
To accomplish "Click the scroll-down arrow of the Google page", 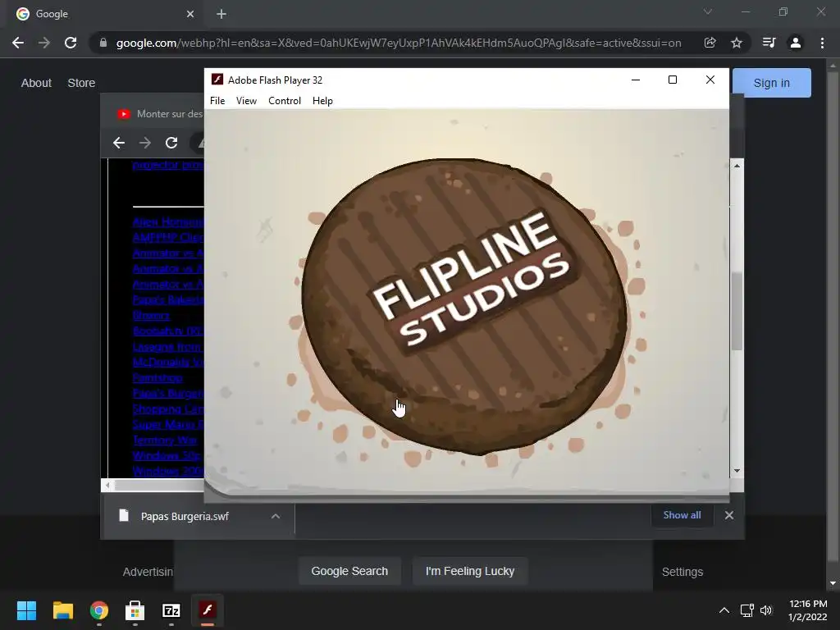I will pos(833,583).
